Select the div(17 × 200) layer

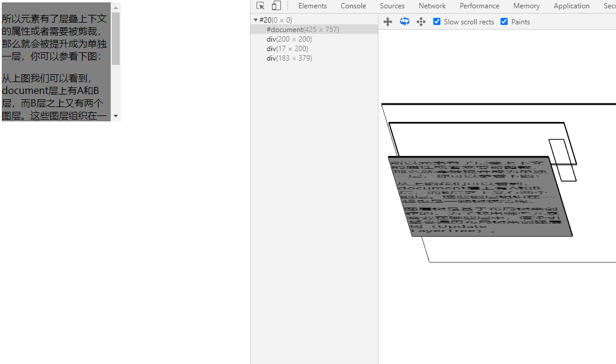coord(314,49)
